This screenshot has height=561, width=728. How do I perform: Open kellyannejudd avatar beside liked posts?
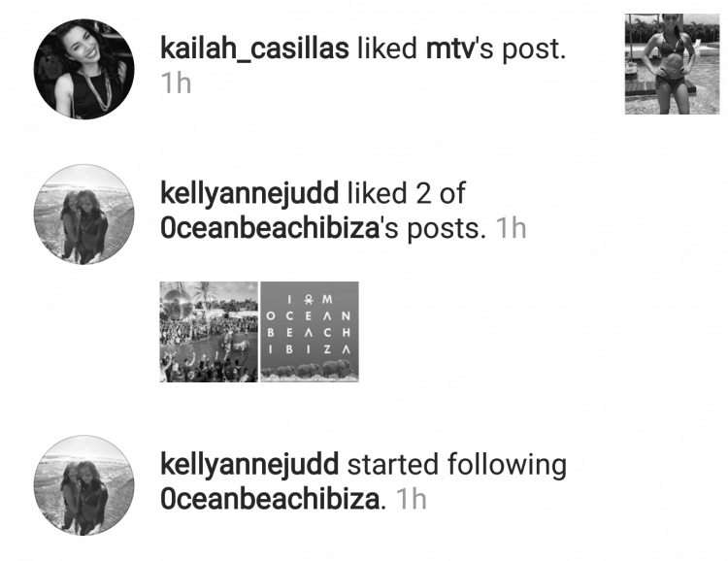point(84,214)
